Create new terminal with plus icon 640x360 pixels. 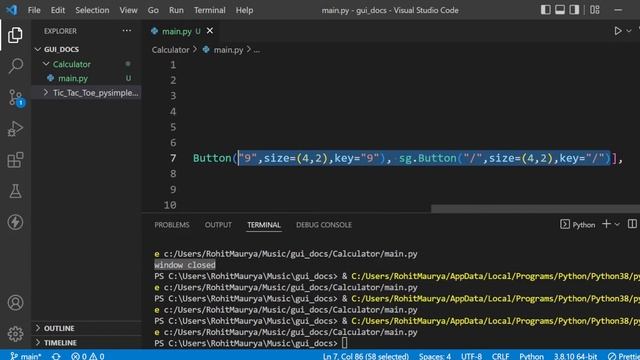[607, 224]
